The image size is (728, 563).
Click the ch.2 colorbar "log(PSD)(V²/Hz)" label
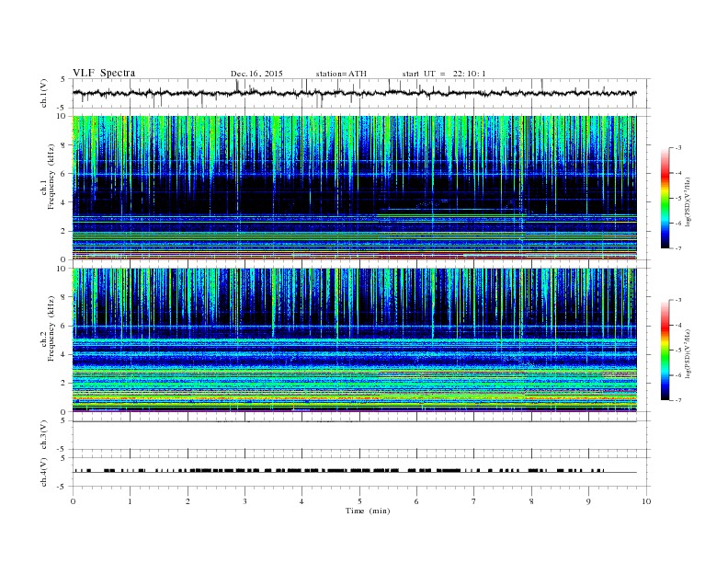click(688, 353)
